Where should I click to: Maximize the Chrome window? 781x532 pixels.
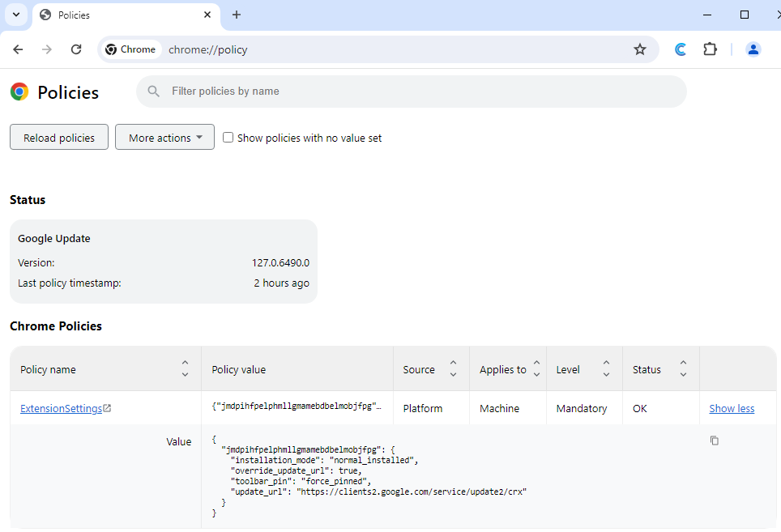[745, 15]
